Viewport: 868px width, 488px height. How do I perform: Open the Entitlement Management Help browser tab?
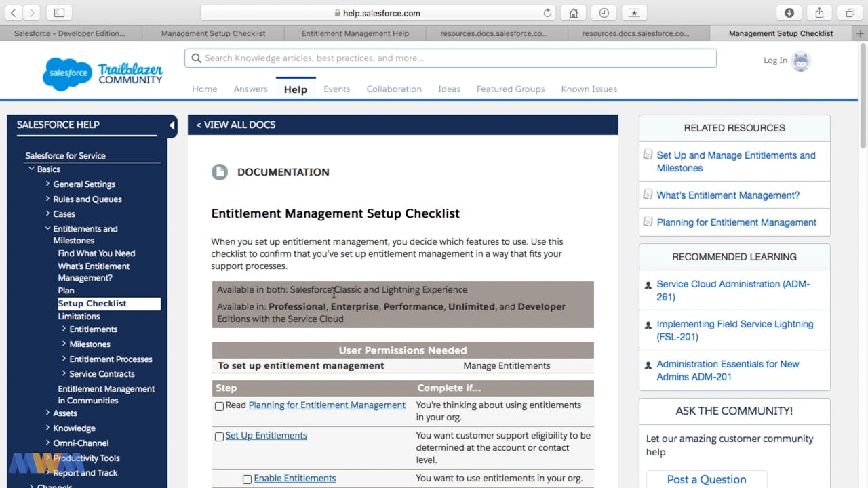click(355, 33)
